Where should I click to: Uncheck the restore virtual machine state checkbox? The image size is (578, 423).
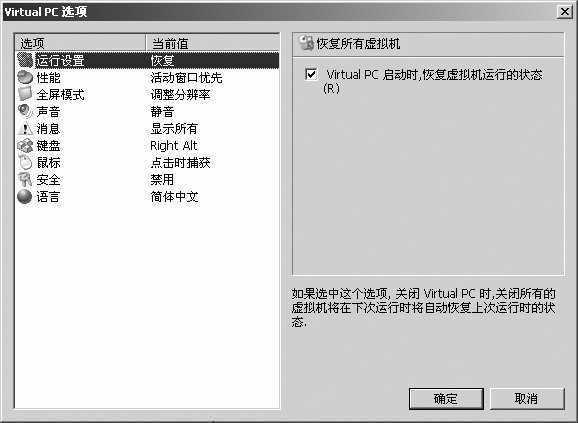click(x=311, y=74)
